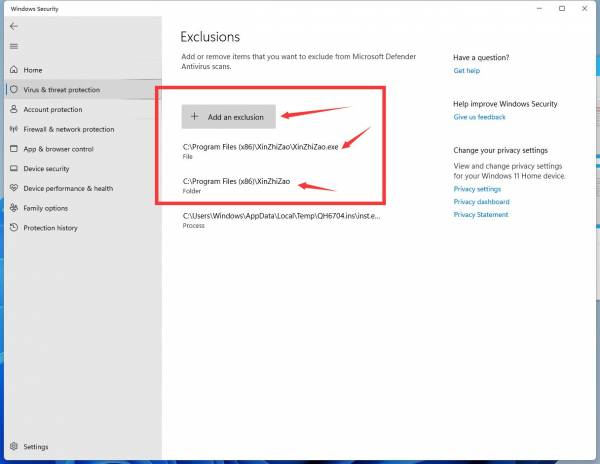The image size is (600, 464).
Task: Select App & browser control
Action: pos(83,149)
